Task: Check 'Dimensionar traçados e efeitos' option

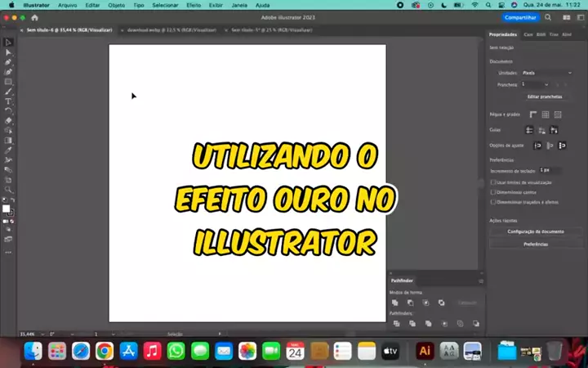Action: point(493,202)
